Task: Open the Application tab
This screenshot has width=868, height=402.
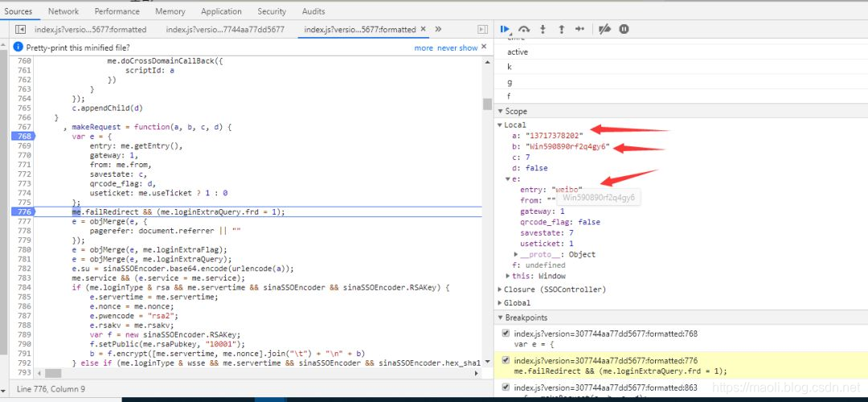Action: 222,11
